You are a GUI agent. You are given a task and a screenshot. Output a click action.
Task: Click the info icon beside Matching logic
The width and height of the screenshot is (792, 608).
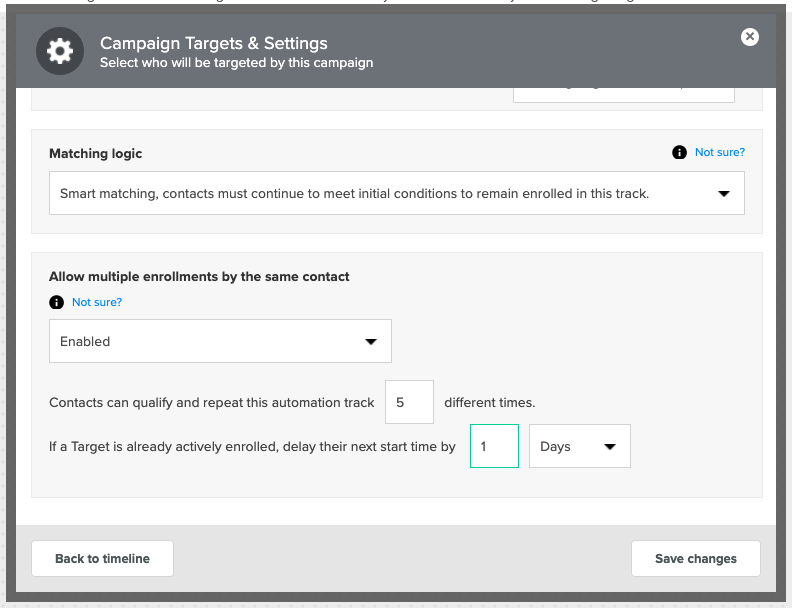pos(679,152)
